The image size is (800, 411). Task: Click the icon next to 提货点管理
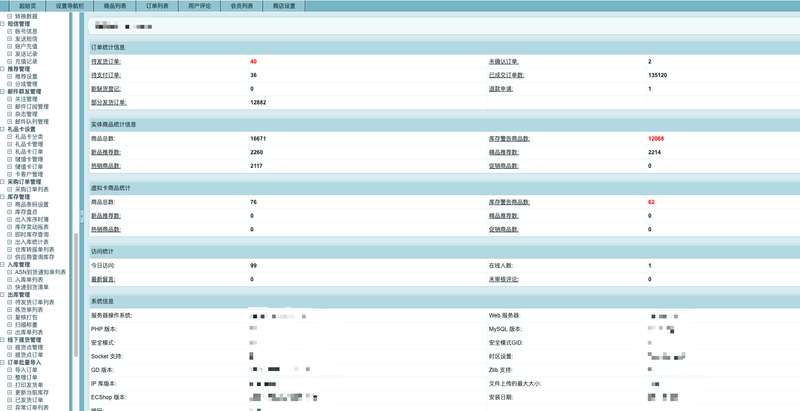[9, 347]
